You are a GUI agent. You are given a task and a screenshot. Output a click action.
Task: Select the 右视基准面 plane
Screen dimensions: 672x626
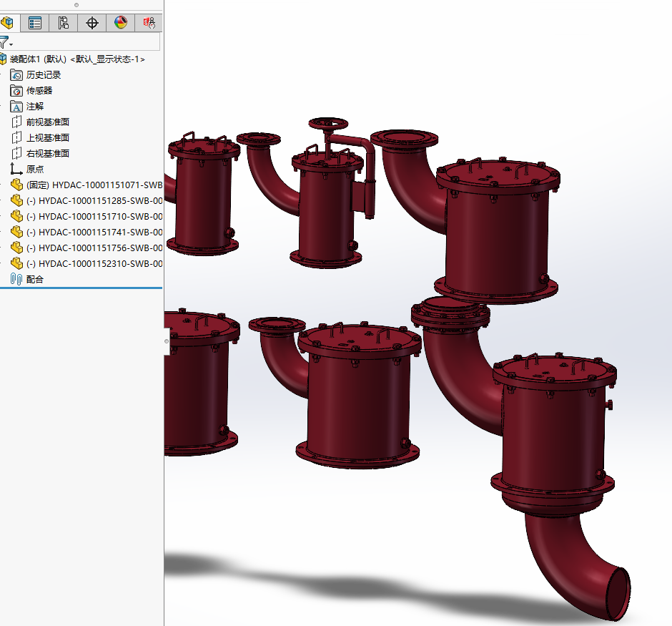tap(48, 154)
